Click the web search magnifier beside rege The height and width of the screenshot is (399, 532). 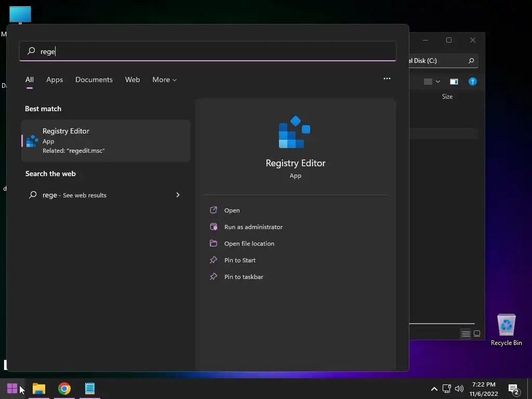pyautogui.click(x=33, y=195)
